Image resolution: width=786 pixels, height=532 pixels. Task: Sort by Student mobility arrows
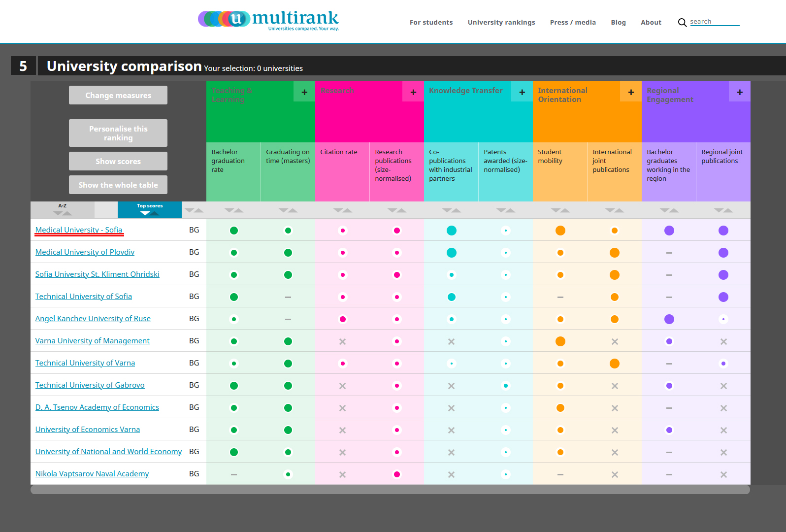pyautogui.click(x=560, y=210)
